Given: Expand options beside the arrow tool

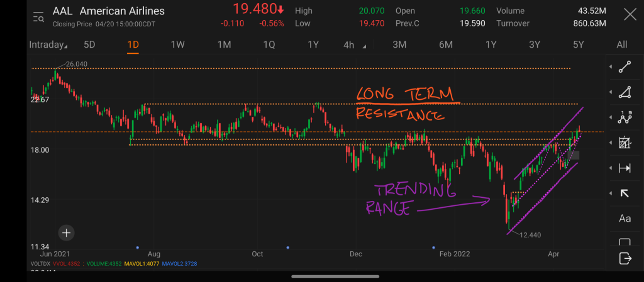Looking at the screenshot, I should point(611,193).
